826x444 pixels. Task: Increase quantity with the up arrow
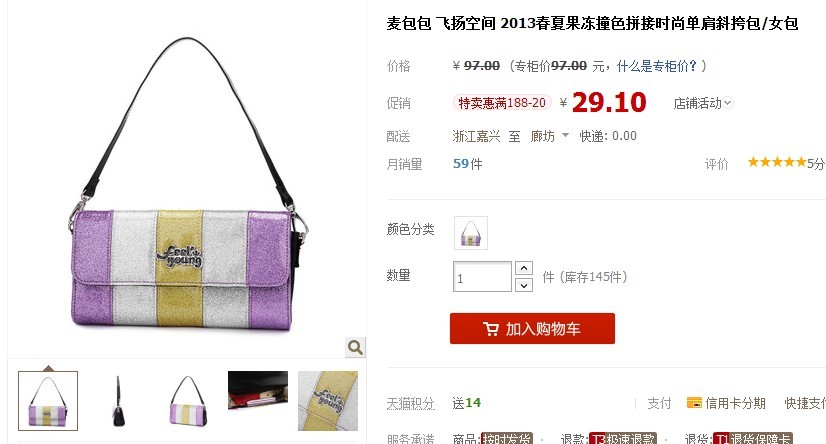(x=524, y=268)
